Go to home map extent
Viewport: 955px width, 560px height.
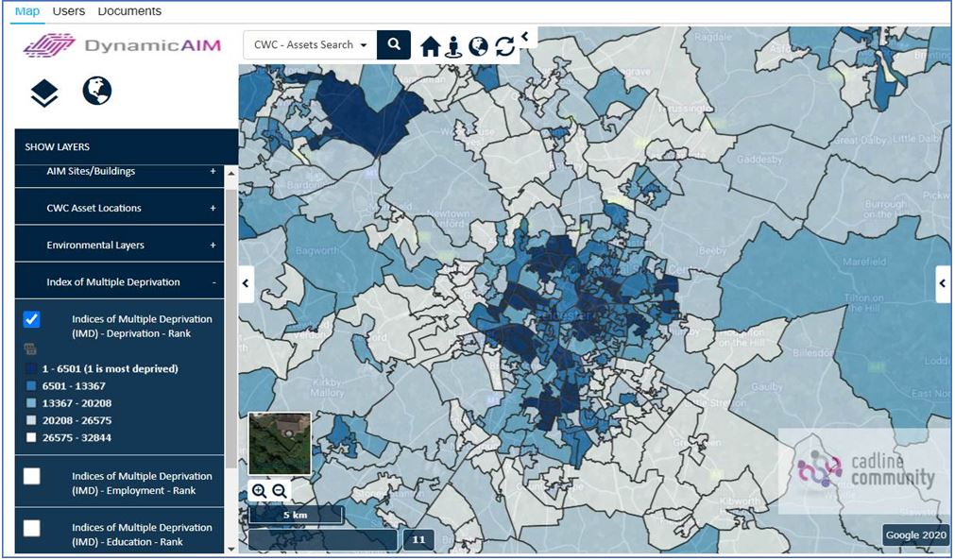point(430,46)
